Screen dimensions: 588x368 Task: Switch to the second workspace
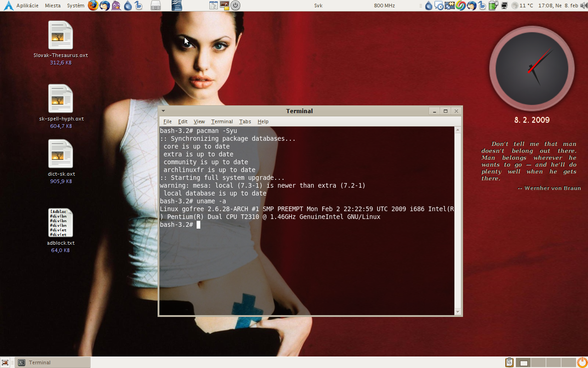pyautogui.click(x=538, y=362)
